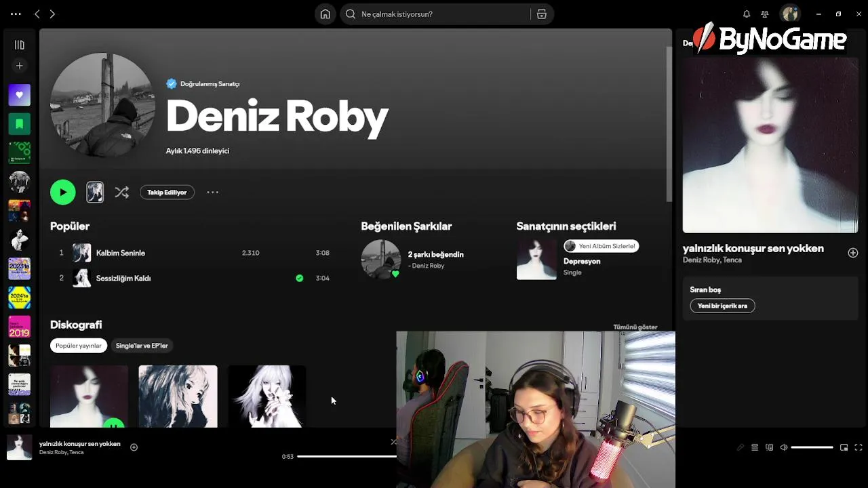Screen dimensions: 868x488
Task: Add to Liked Songs in player bar
Action: (134, 447)
